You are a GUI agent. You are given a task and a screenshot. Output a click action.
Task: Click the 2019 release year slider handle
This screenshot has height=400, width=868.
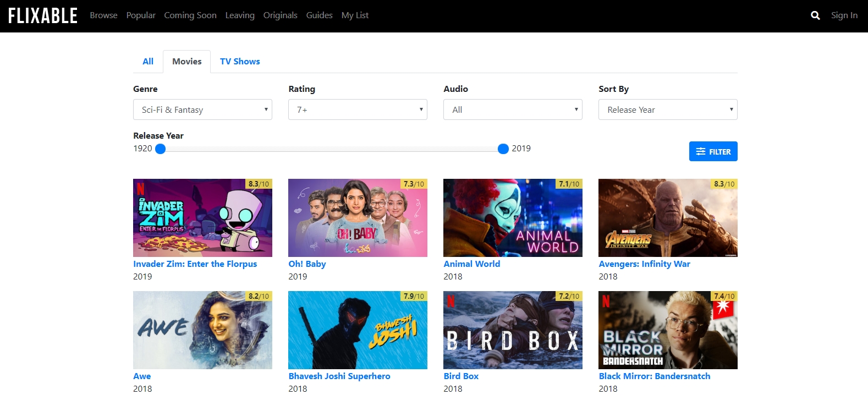503,149
